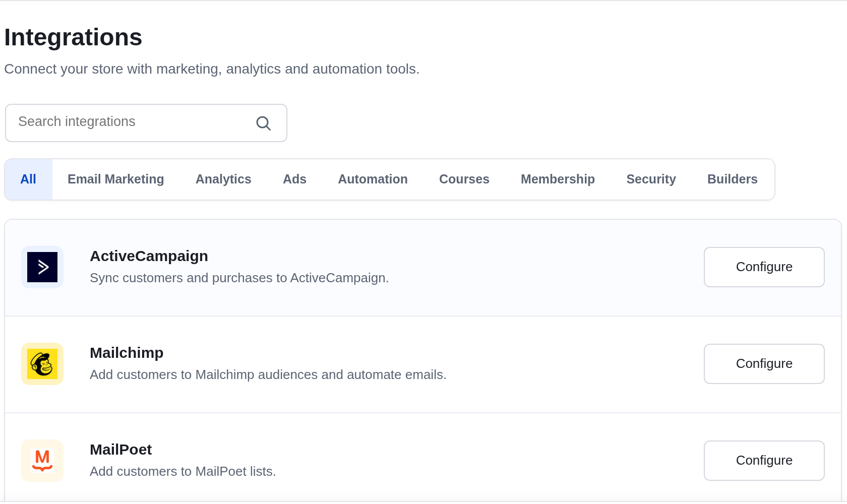Viewport: 847px width, 504px height.
Task: Click the ActiveCampaign title text
Action: (149, 256)
